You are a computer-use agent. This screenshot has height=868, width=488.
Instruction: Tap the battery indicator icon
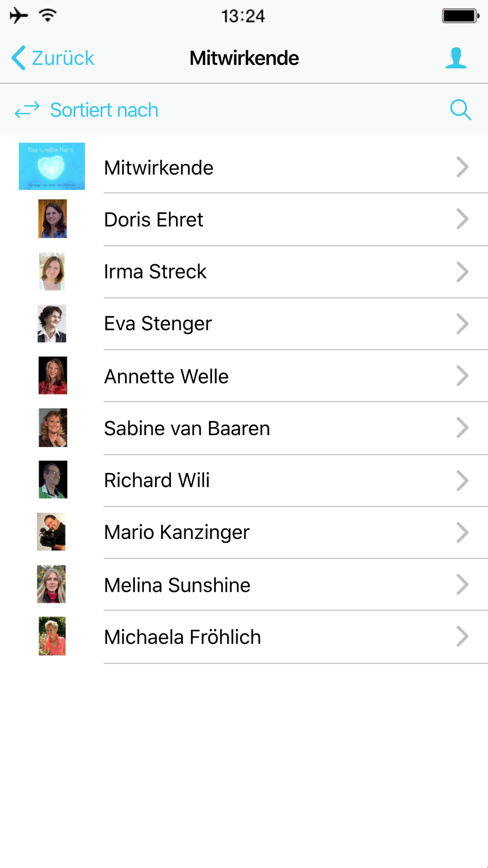click(461, 16)
